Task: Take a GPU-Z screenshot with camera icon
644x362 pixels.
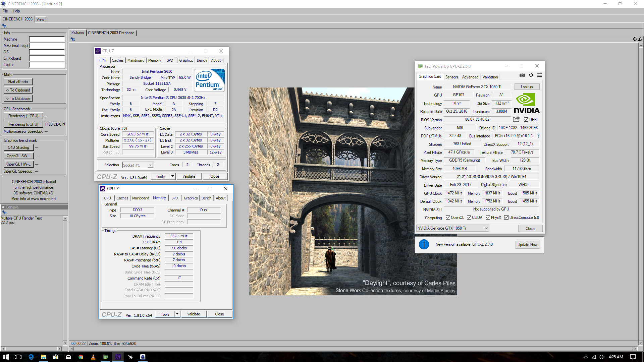Action: (522, 75)
